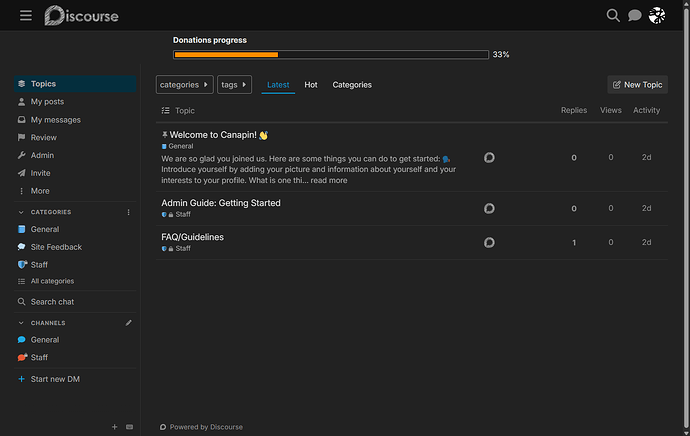The image size is (690, 436).
Task: Click the pencil icon beside Channels header
Action: 128,323
